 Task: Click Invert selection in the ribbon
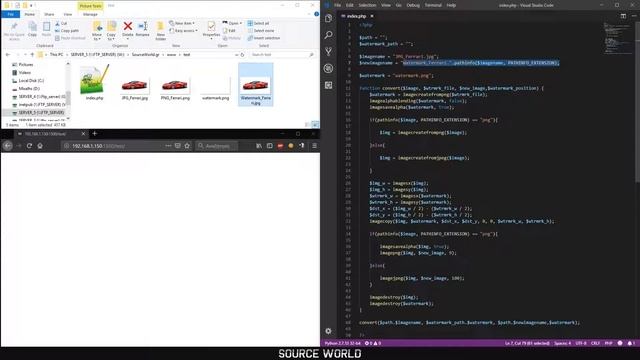[264, 38]
